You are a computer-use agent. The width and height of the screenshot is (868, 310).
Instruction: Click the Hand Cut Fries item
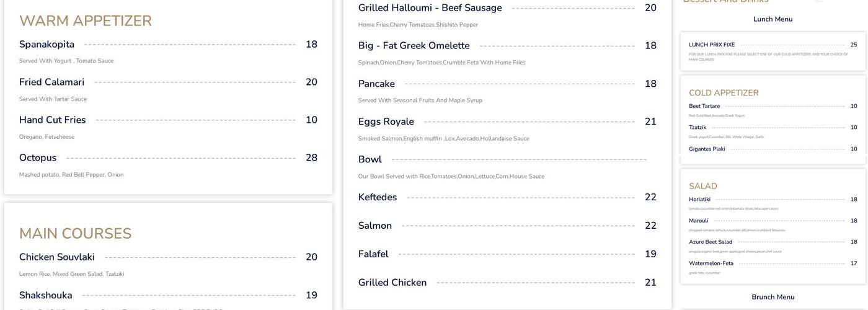click(x=52, y=120)
